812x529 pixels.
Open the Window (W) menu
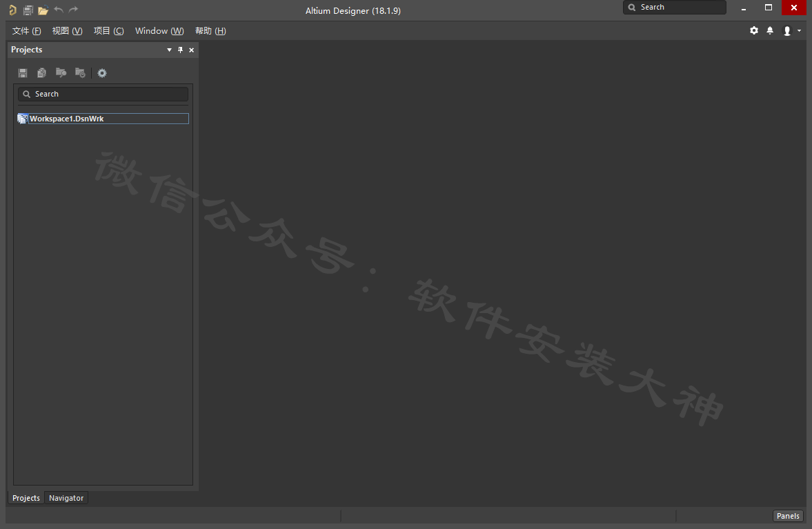pos(159,31)
